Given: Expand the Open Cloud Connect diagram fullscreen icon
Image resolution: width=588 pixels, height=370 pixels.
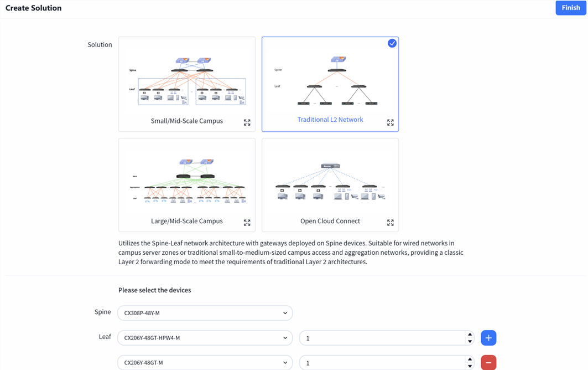Looking at the screenshot, I should [390, 222].
